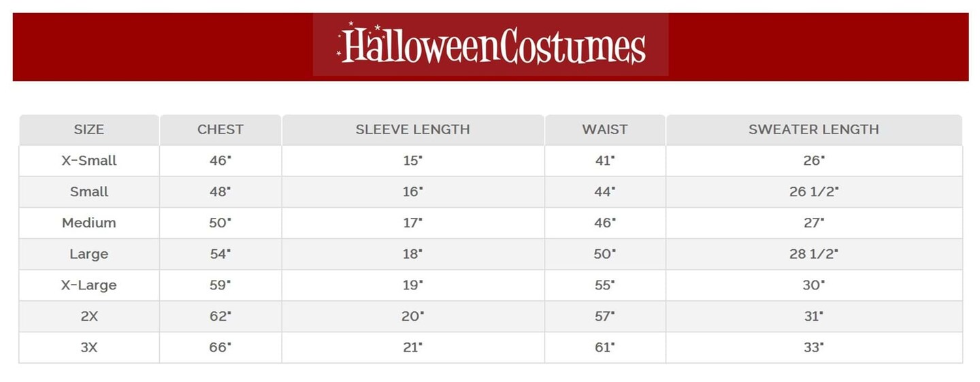Select the CHEST column header
The image size is (980, 382).
[220, 129]
